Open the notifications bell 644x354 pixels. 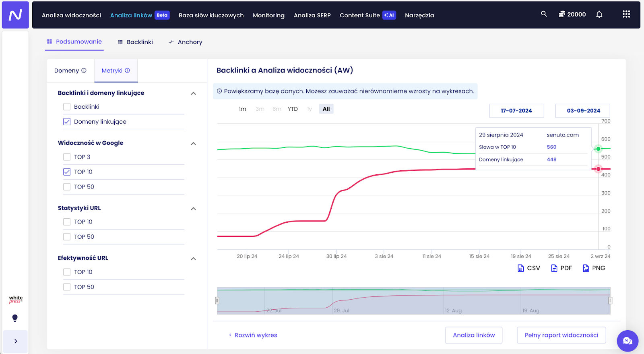pyautogui.click(x=599, y=14)
